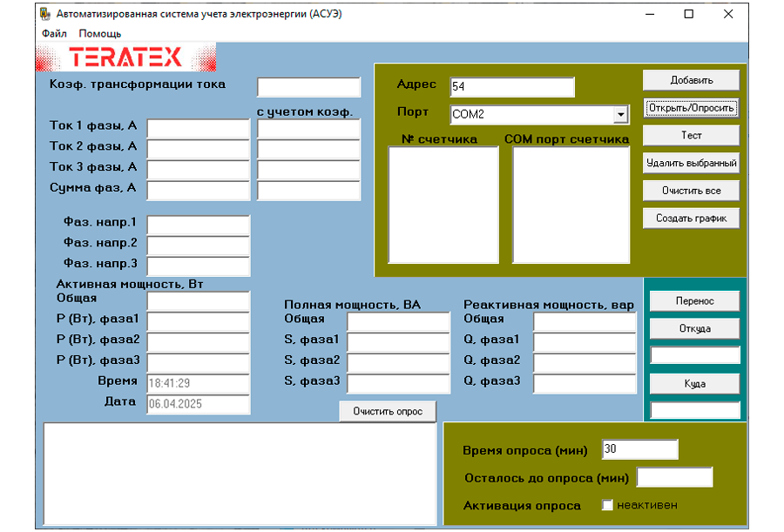
Task: Click the "Активная мощность, Вт" label
Action: (130, 284)
